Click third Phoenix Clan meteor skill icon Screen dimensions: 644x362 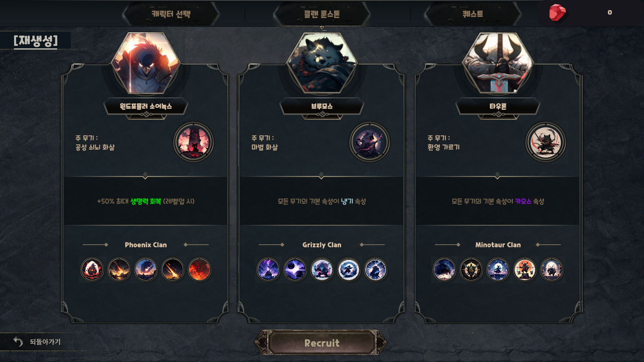click(146, 269)
